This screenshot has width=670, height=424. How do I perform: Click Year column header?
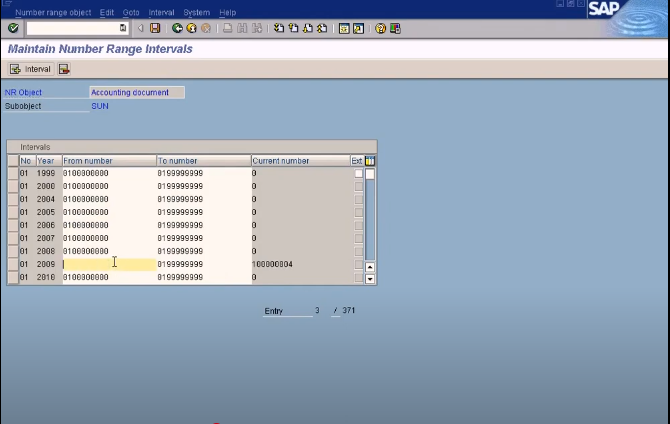click(49, 161)
